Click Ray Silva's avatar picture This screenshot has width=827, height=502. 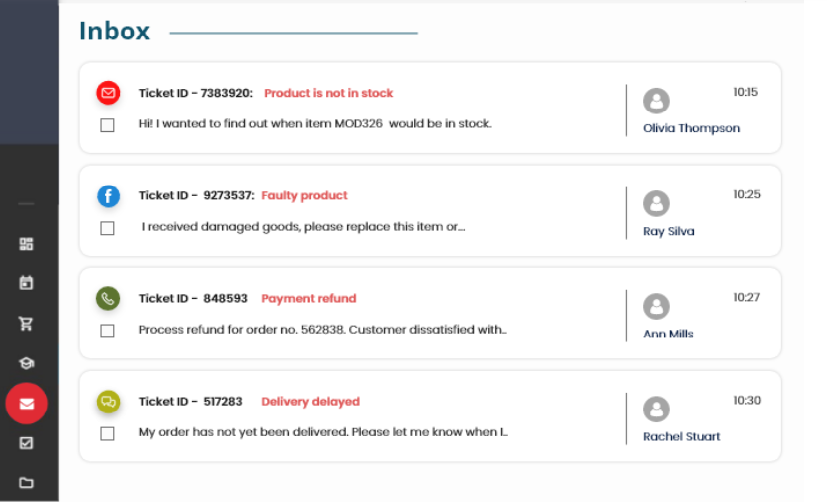coord(656,203)
